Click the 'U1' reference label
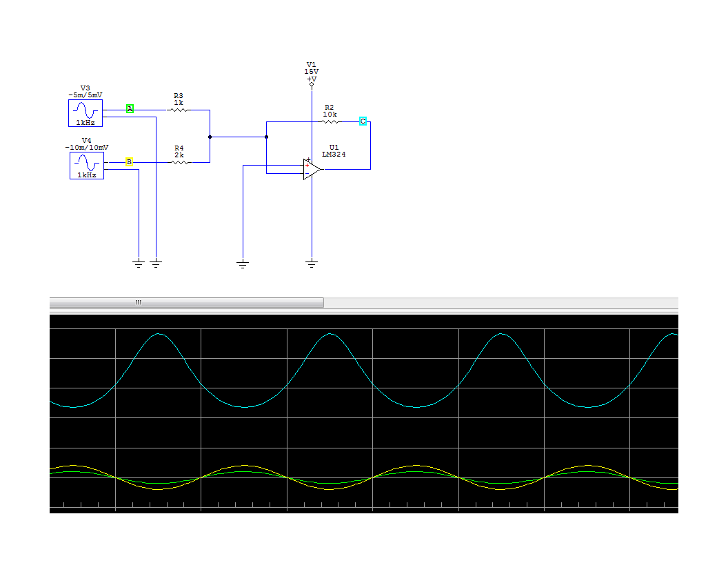 tap(334, 147)
